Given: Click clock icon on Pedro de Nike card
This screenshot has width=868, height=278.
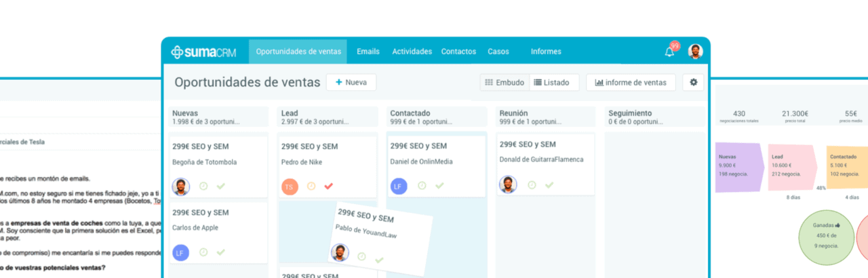Looking at the screenshot, I should 311,186.
